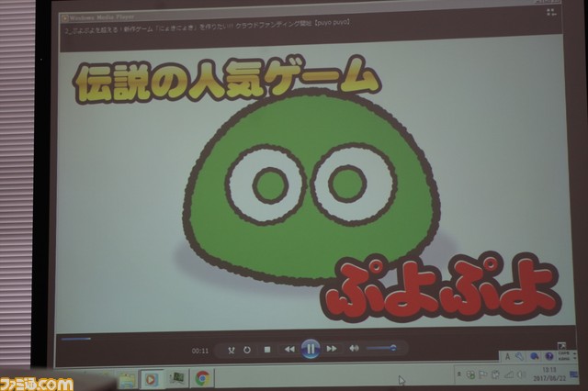Open the IME tools wrench icon

click(519, 356)
